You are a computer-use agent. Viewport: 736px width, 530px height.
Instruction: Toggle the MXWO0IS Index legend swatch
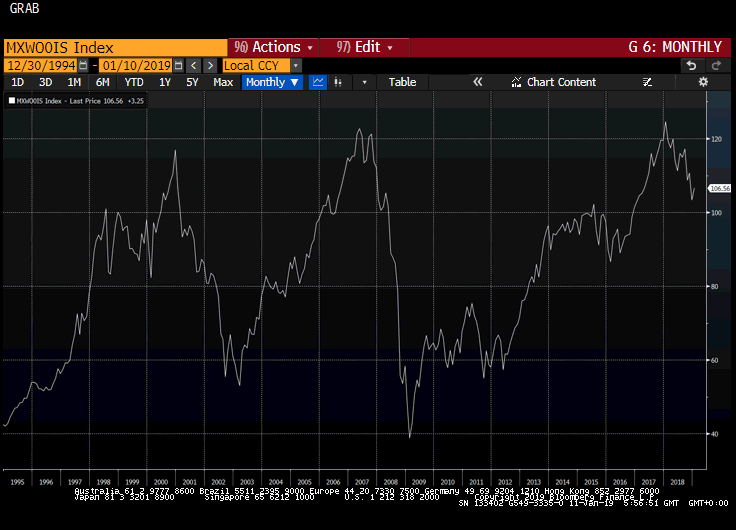12,101
